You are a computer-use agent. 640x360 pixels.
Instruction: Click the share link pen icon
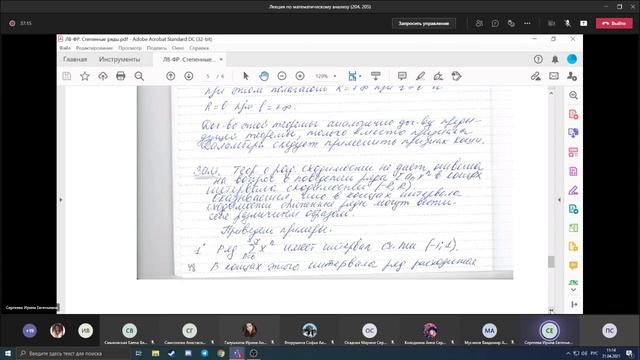click(536, 76)
